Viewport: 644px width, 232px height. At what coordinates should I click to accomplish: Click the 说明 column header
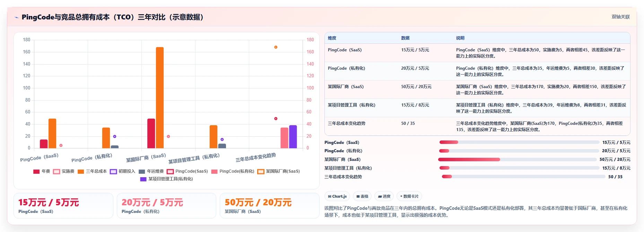click(460, 38)
